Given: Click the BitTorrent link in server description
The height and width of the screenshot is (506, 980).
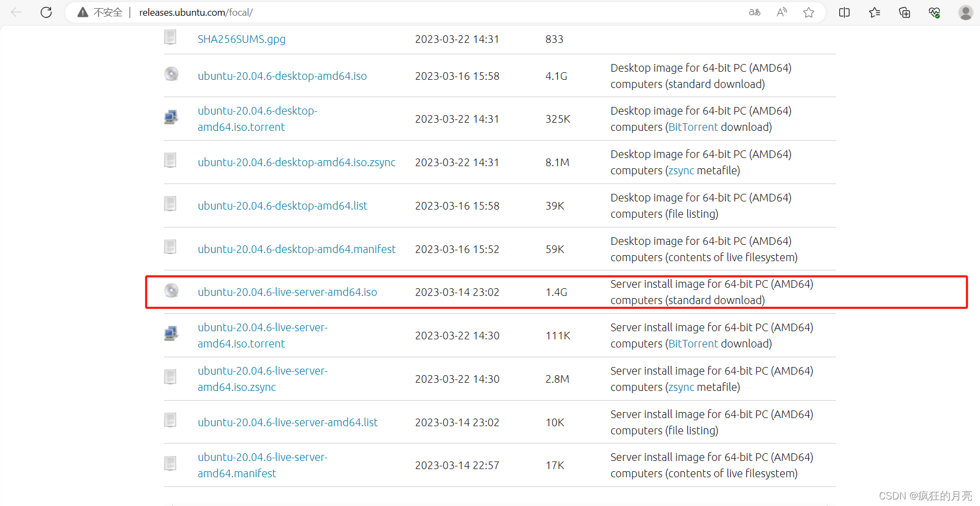Looking at the screenshot, I should pyautogui.click(x=693, y=343).
